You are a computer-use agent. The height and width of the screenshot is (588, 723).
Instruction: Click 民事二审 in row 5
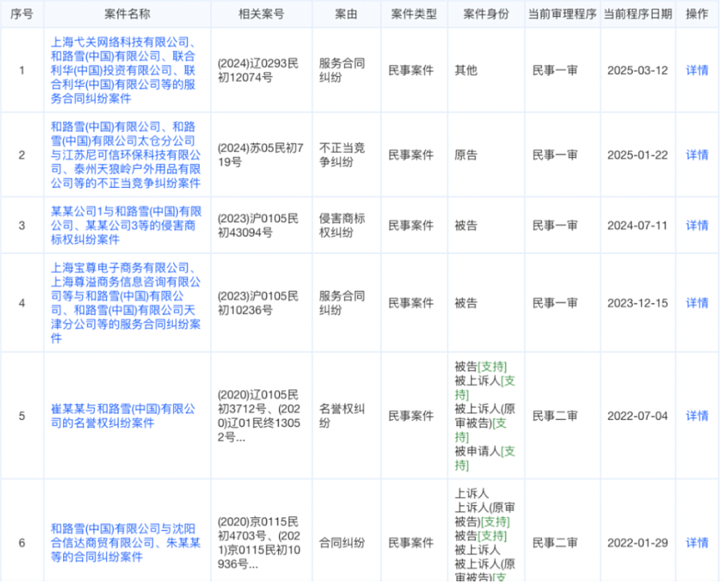pos(555,416)
